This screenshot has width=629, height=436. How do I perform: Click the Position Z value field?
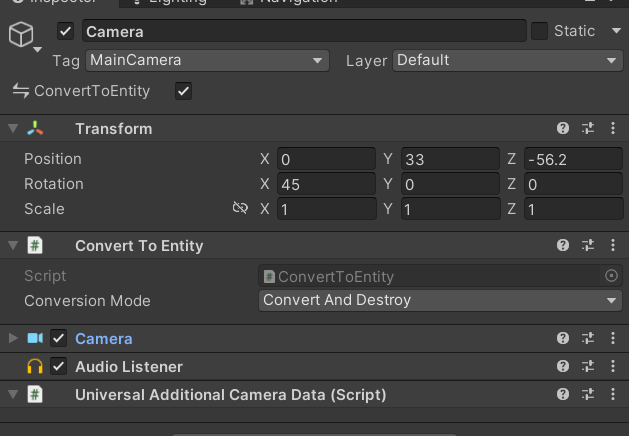[x=572, y=159]
